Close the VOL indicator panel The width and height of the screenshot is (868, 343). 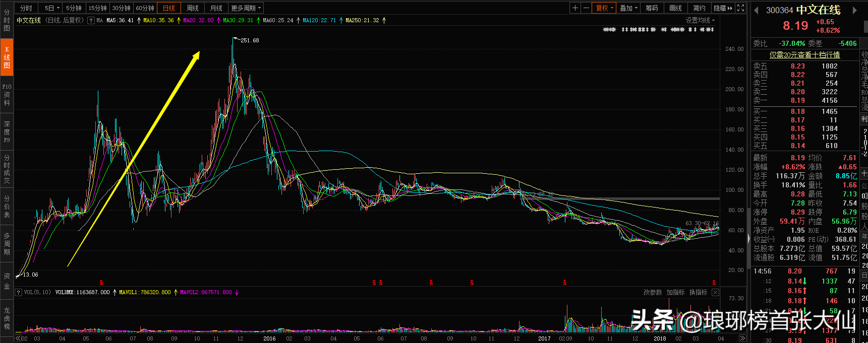click(715, 292)
